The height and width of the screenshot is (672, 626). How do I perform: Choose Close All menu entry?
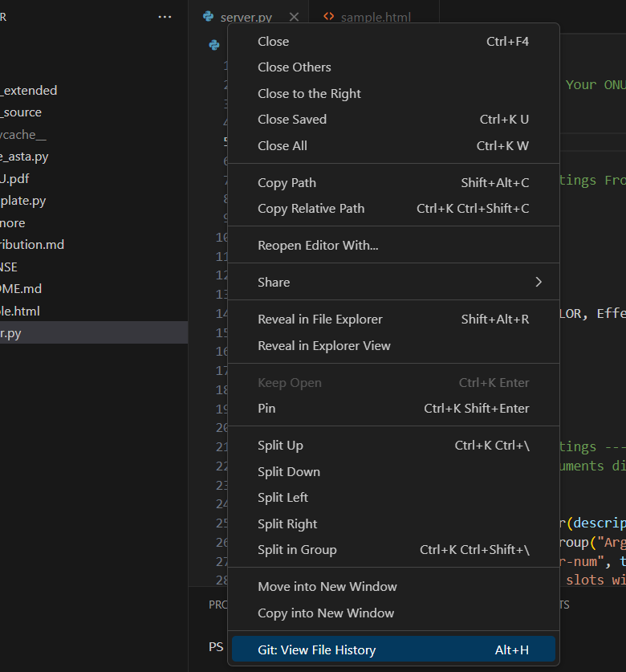pyautogui.click(x=393, y=145)
